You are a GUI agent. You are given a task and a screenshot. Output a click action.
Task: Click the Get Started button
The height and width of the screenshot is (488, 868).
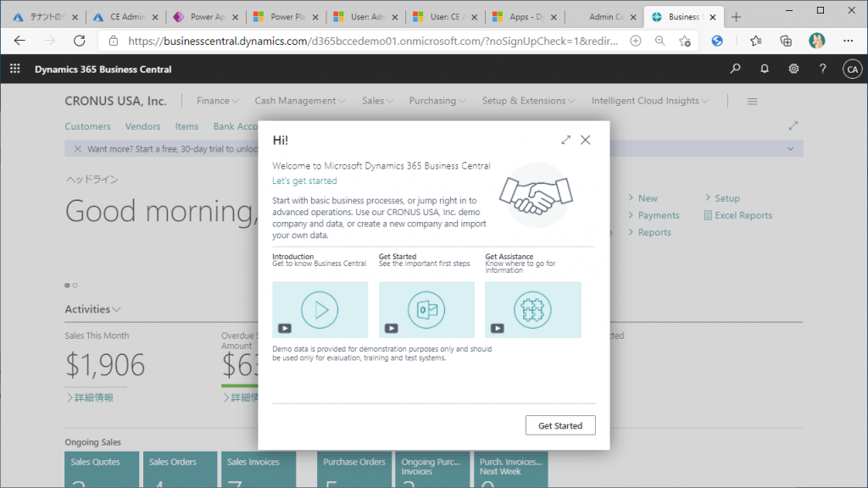pos(560,425)
